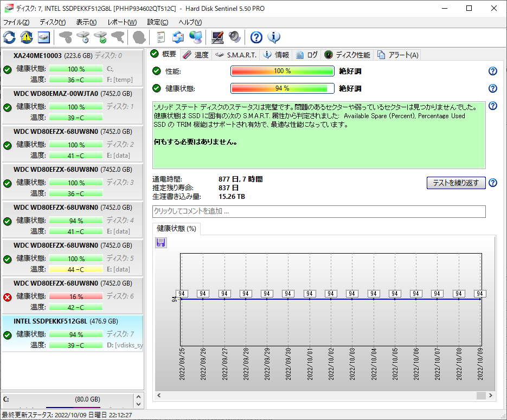Open the monitor with screwdriver configuration icon
The width and height of the screenshot is (507, 420).
(217, 37)
